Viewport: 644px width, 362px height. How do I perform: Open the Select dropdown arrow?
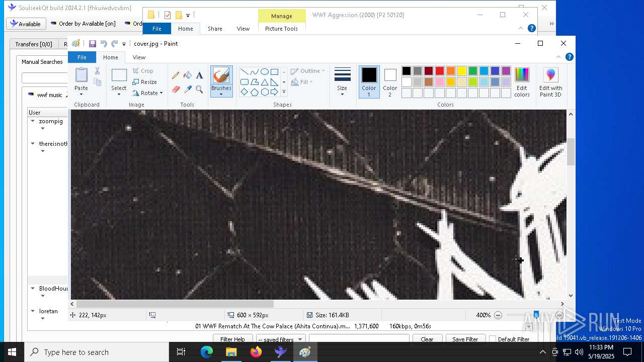[x=119, y=95]
